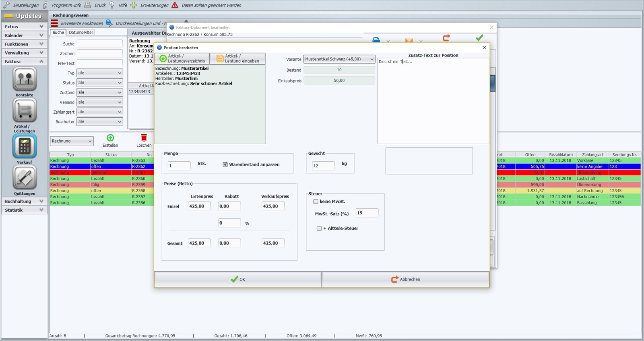Click the warning triangle data backup icon
The height and width of the screenshot is (341, 644).
[x=175, y=5]
